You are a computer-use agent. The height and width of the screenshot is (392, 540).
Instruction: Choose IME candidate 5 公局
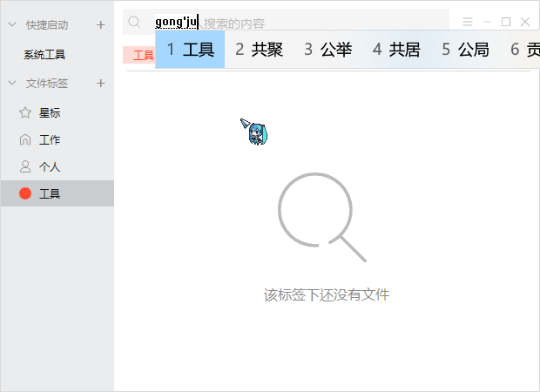pos(465,50)
